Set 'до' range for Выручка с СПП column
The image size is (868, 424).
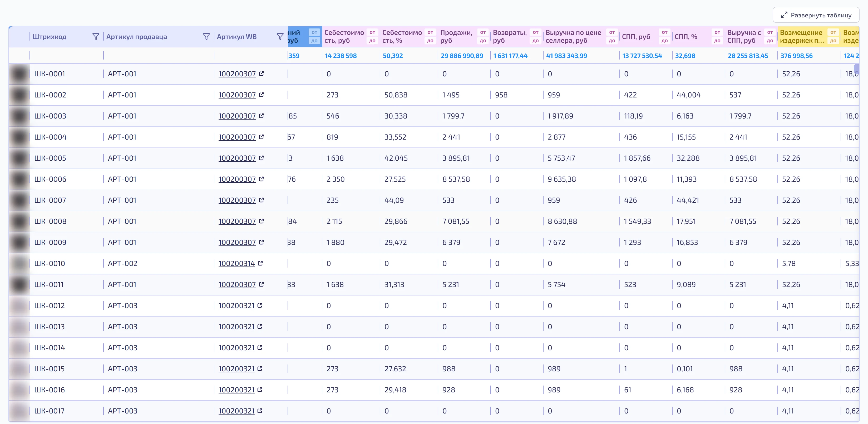(x=770, y=41)
